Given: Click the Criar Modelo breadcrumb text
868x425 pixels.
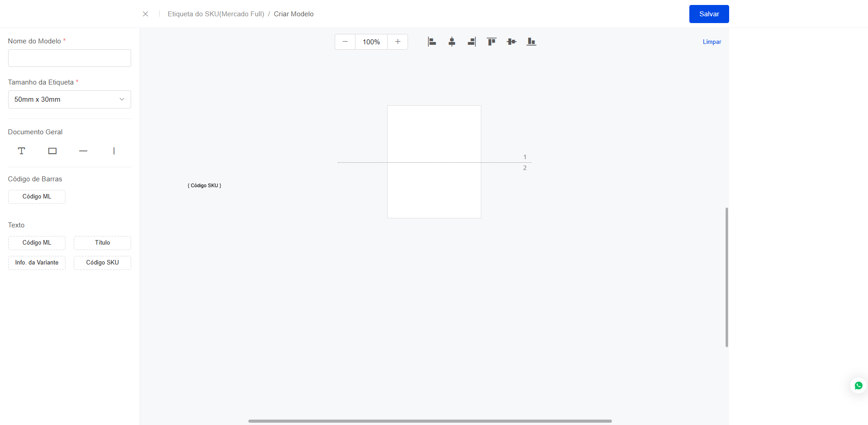Looking at the screenshot, I should [294, 14].
